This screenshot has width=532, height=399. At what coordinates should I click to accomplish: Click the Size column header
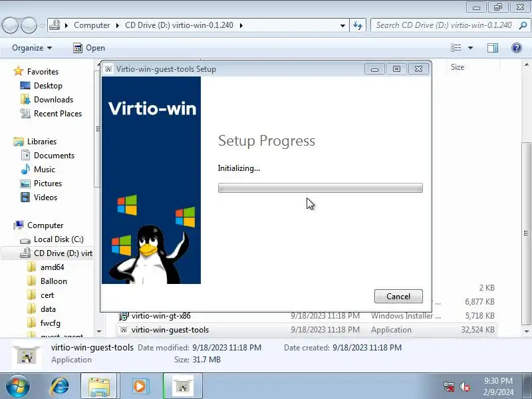(x=457, y=67)
